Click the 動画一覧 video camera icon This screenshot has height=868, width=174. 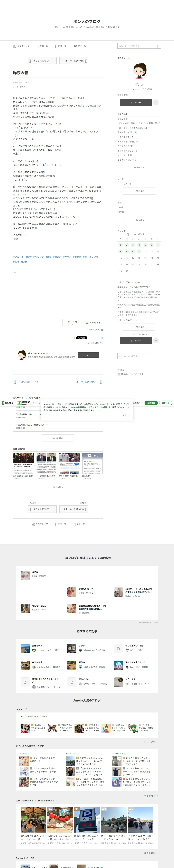click(75, 46)
